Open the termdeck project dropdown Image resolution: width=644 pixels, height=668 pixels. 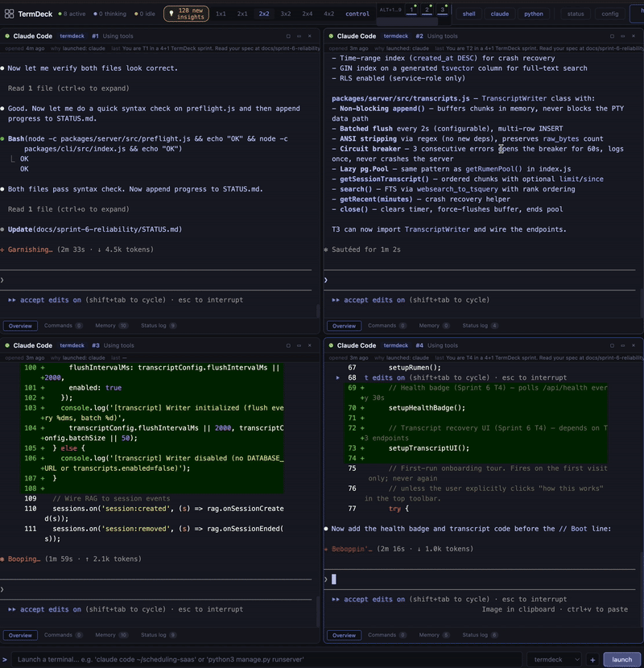pos(554,659)
